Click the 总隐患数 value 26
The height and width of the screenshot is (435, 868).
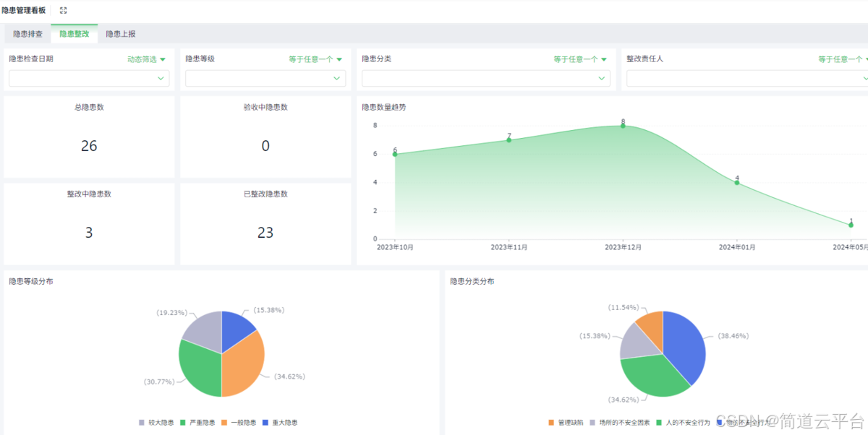point(89,146)
